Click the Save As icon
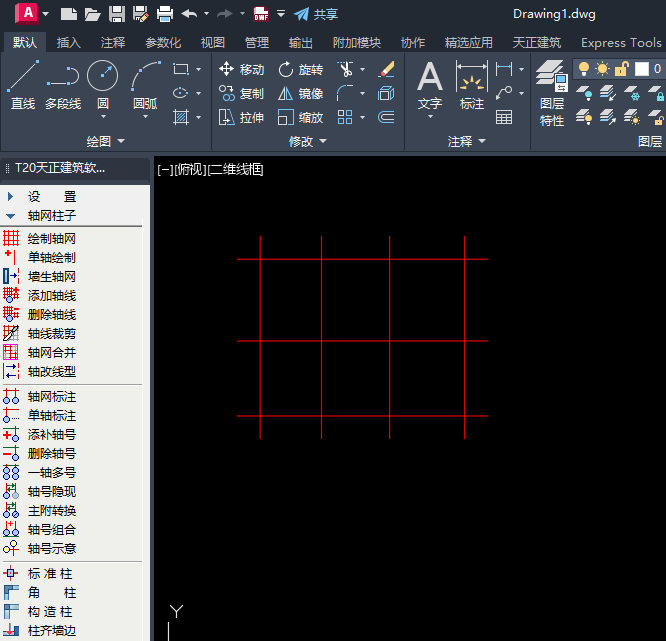The width and height of the screenshot is (666, 641). point(141,14)
